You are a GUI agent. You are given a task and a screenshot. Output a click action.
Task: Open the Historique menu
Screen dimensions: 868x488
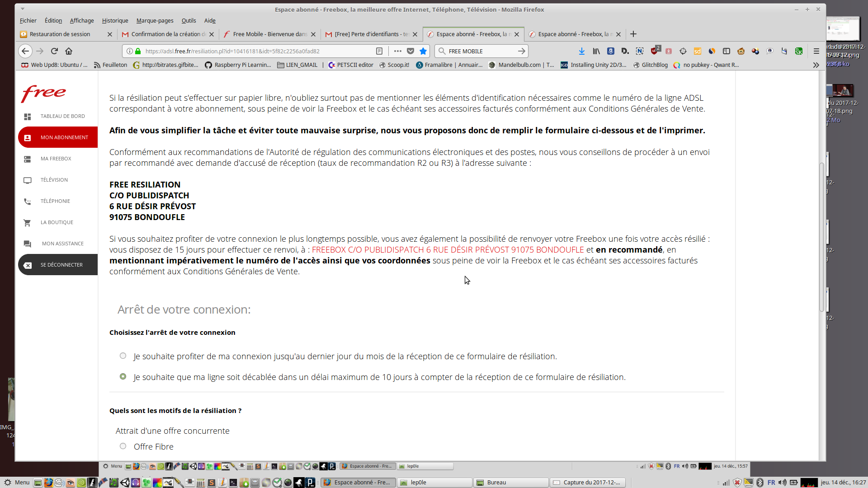tap(115, 21)
